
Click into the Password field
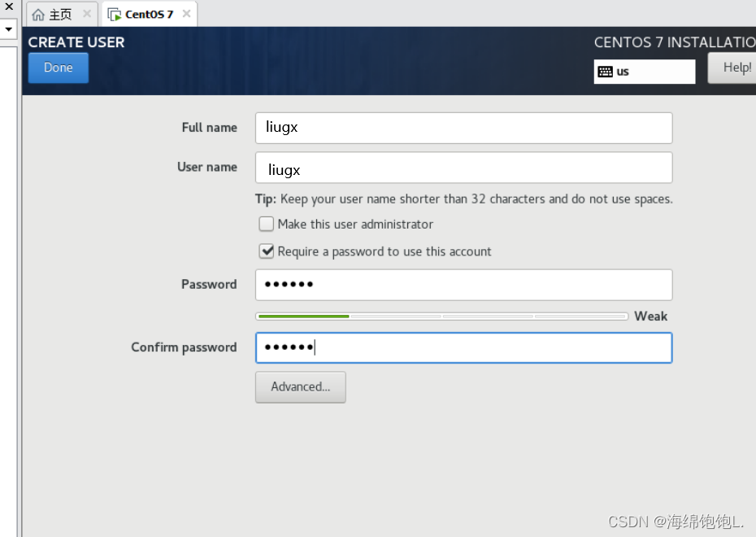[464, 285]
